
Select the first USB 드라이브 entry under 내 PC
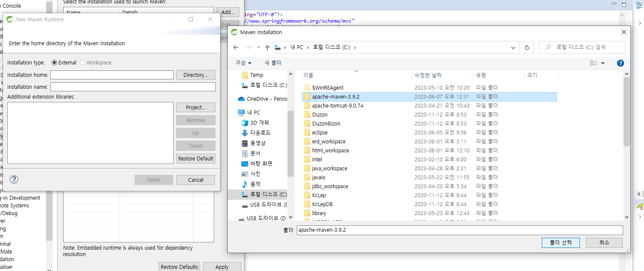point(264,204)
